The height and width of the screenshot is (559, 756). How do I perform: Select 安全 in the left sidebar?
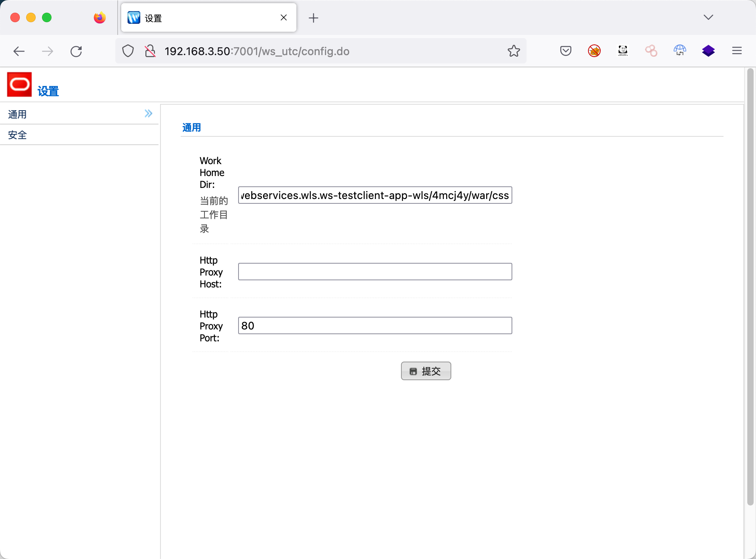[17, 135]
